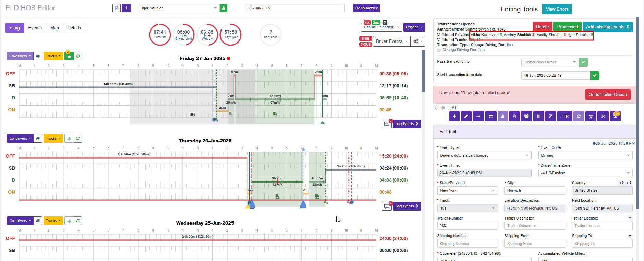The width and height of the screenshot is (644, 261).
Task: Click the Break In 07:41 gauge
Action: click(160, 35)
